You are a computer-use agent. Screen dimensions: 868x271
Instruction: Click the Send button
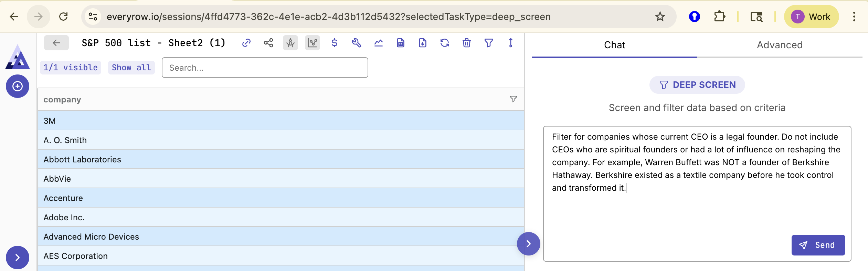point(818,245)
